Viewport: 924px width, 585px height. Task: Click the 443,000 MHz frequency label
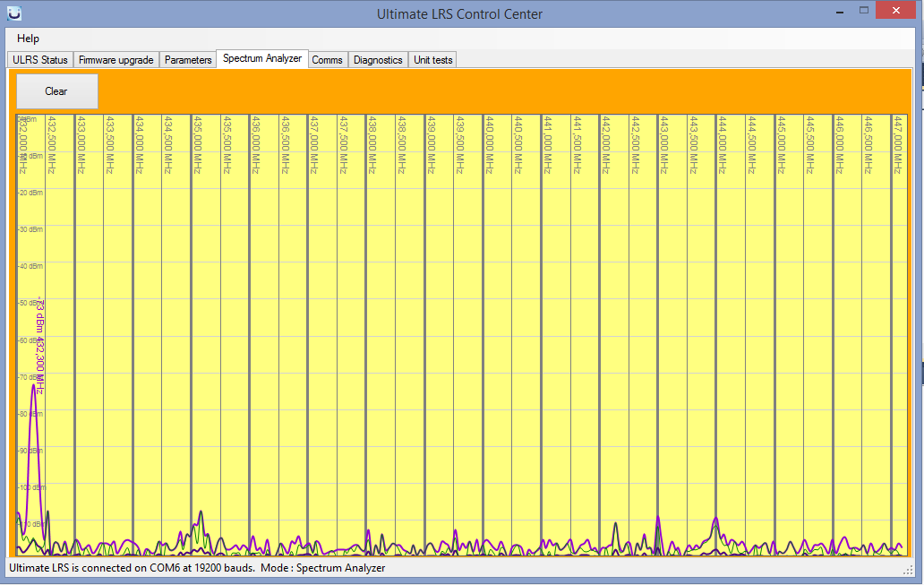coord(664,144)
